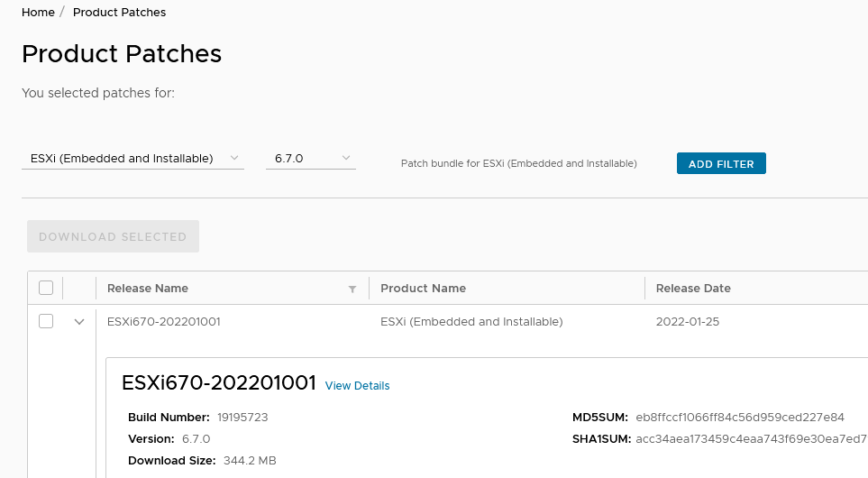
Task: Click the Patch bundle for ESXi description text
Action: point(518,163)
